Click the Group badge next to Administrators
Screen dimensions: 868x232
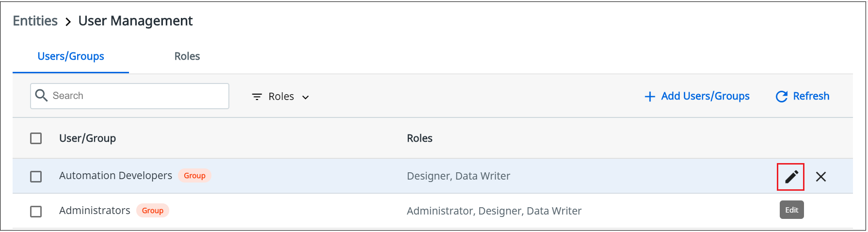point(153,211)
